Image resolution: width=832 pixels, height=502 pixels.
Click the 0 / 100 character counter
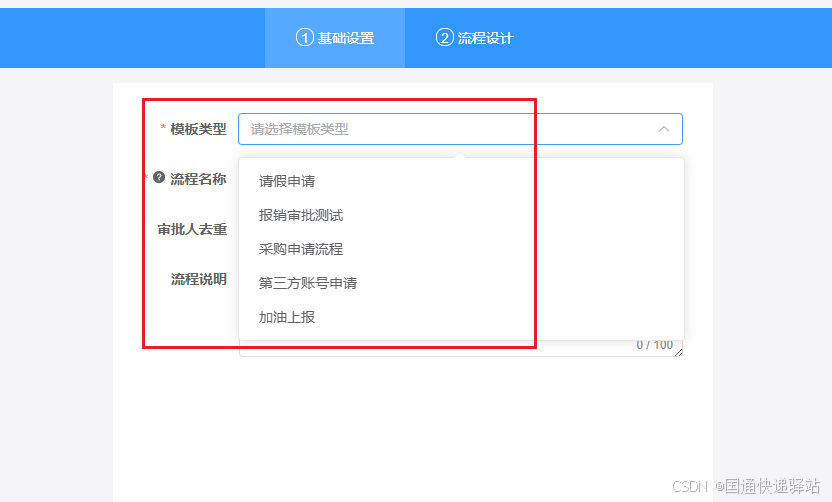pyautogui.click(x=655, y=345)
